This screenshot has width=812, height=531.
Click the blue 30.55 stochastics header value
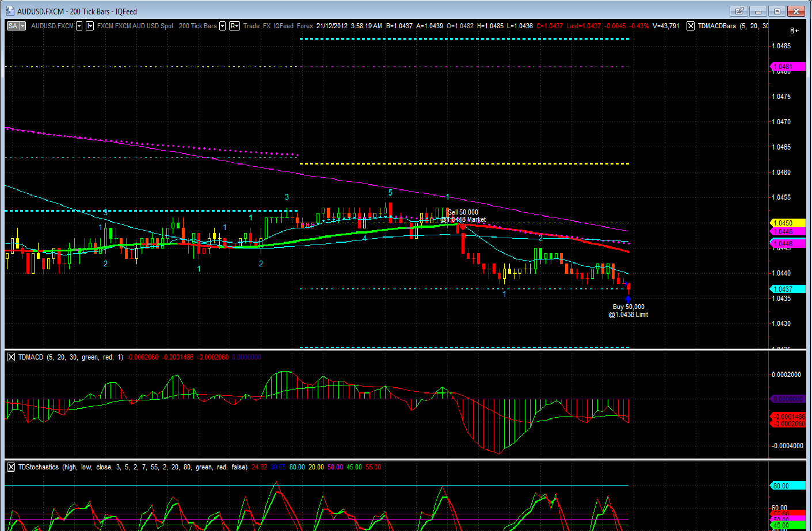(278, 467)
